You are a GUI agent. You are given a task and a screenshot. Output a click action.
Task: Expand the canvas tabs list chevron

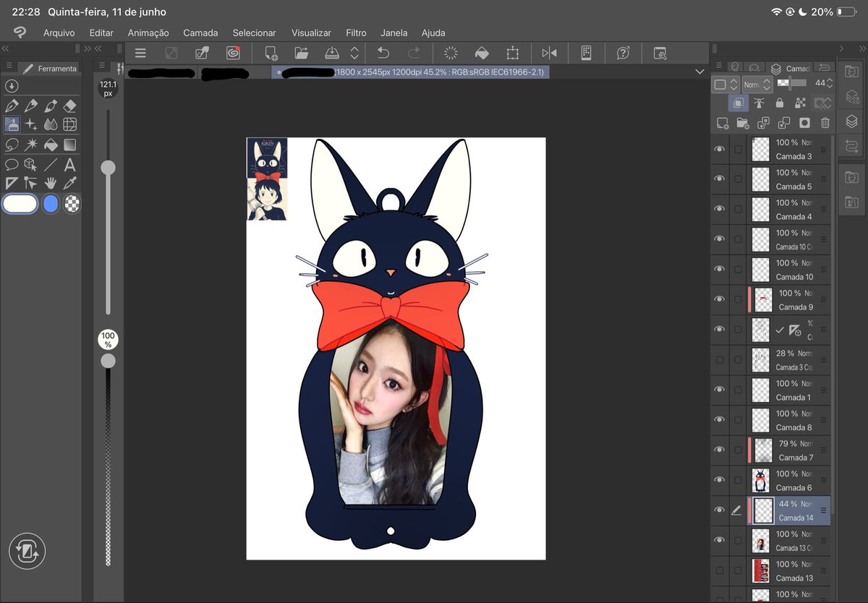click(x=699, y=72)
